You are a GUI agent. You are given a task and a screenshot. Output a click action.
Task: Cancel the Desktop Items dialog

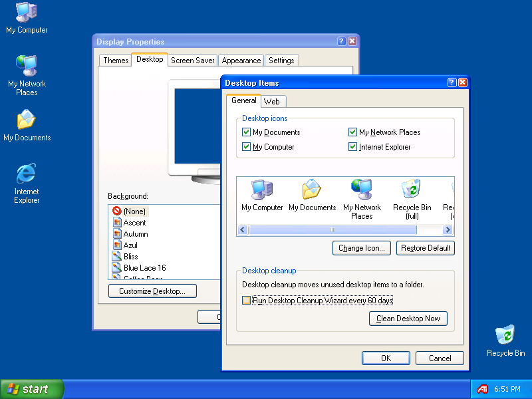pos(440,358)
